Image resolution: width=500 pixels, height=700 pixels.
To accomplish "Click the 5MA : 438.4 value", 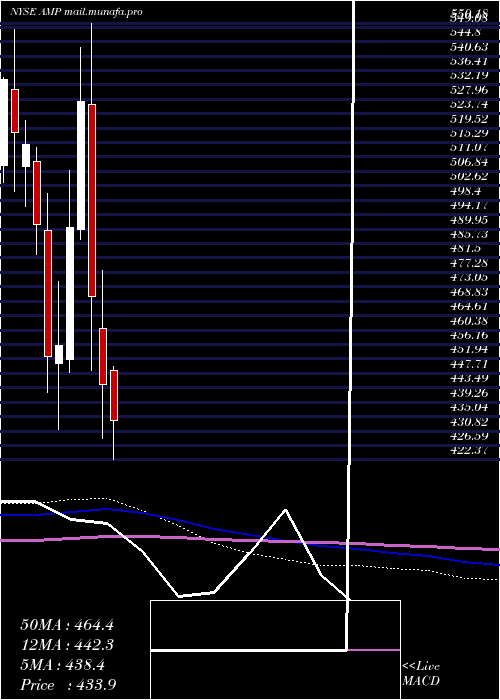I will pos(62,665).
